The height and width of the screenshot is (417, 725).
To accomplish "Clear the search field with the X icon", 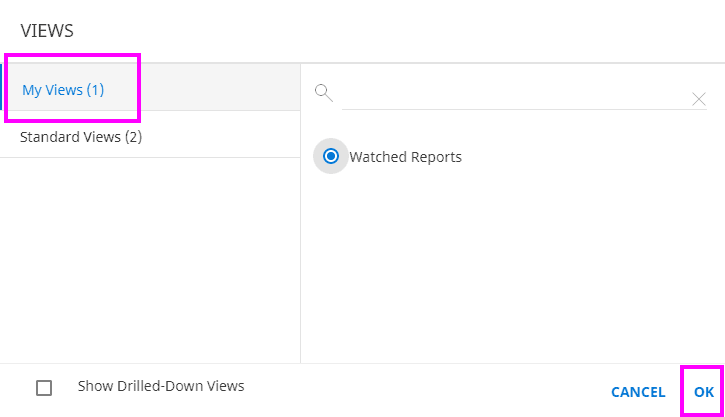I will pos(699,98).
